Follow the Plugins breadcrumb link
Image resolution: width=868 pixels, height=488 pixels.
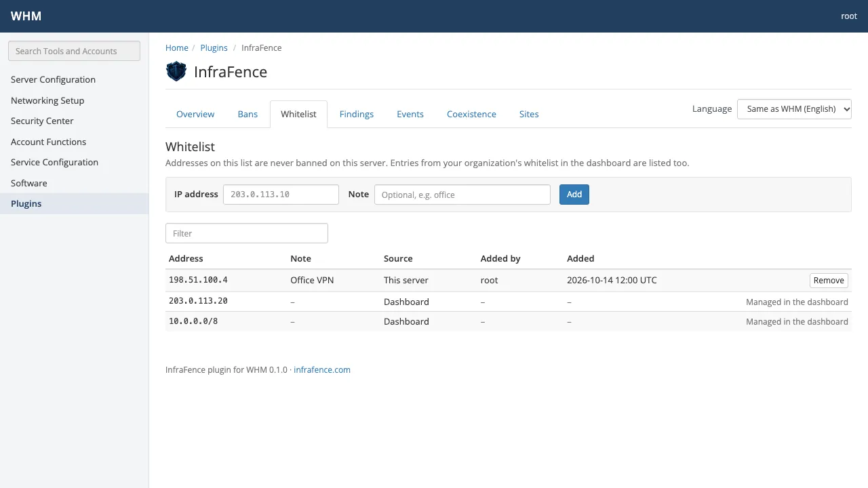pyautogui.click(x=214, y=48)
